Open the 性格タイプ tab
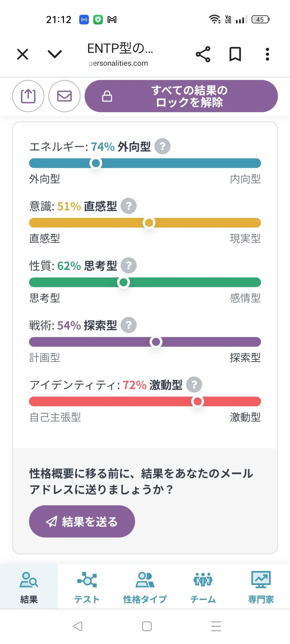The image size is (290, 644). point(145,587)
